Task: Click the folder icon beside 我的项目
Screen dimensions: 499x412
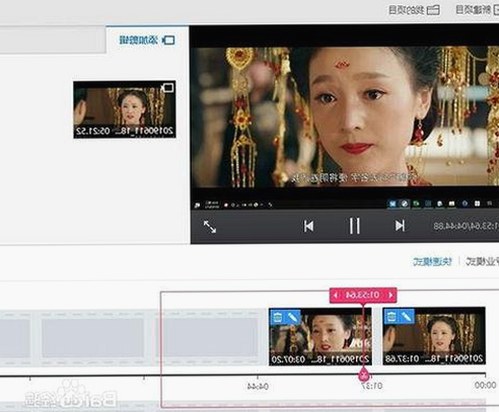Action: [x=433, y=10]
